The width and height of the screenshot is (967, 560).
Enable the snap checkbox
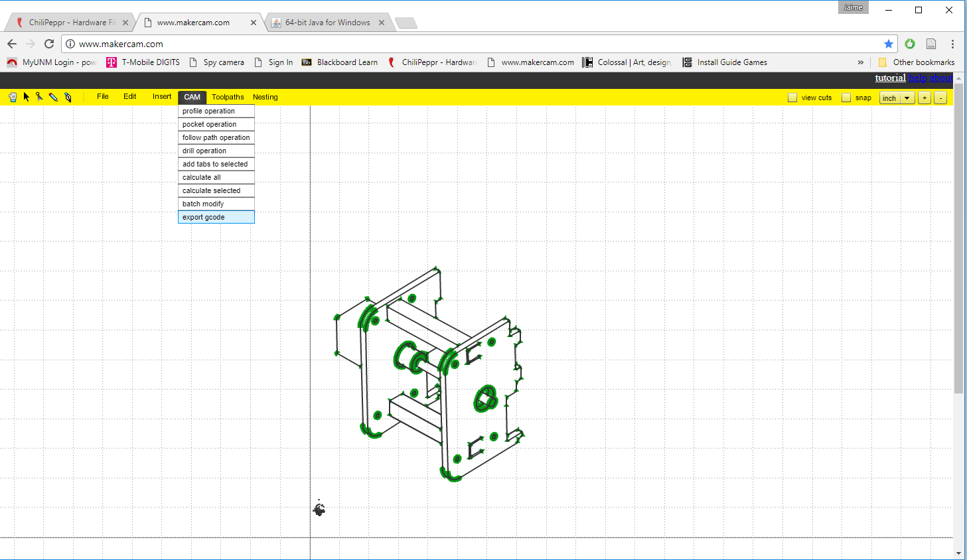[x=846, y=98]
